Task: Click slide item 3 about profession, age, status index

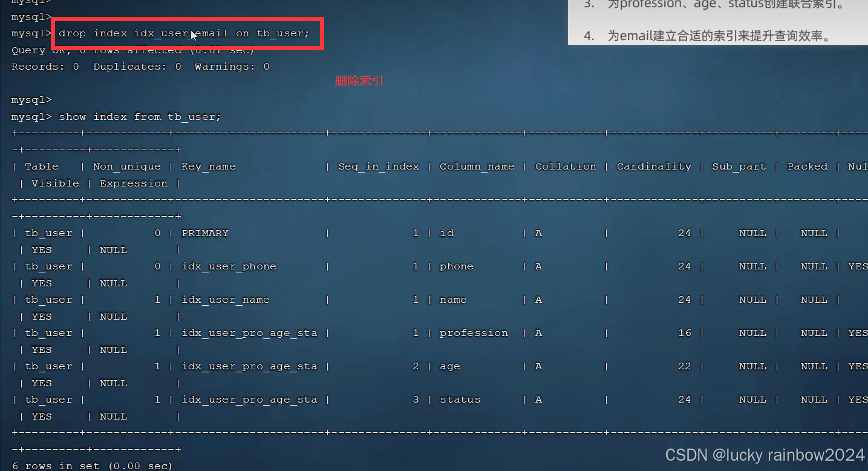Action: (x=714, y=5)
